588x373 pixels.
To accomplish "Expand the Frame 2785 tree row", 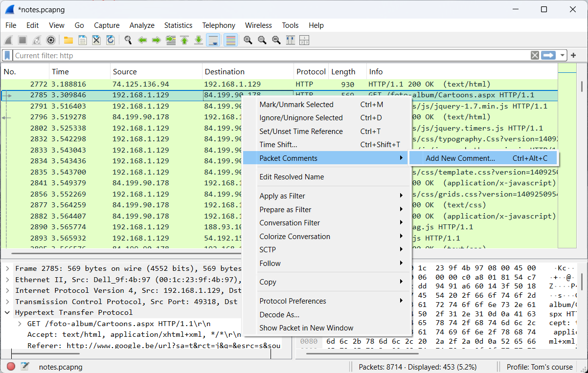I will [8, 268].
